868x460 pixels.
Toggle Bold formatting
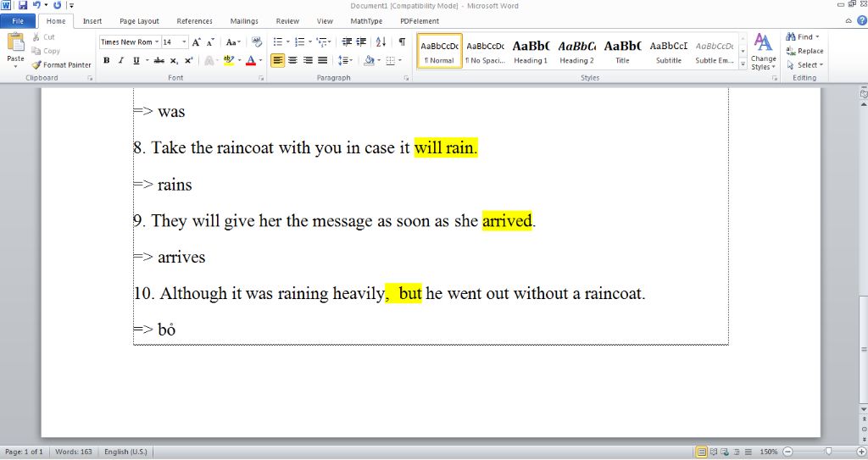tap(106, 60)
